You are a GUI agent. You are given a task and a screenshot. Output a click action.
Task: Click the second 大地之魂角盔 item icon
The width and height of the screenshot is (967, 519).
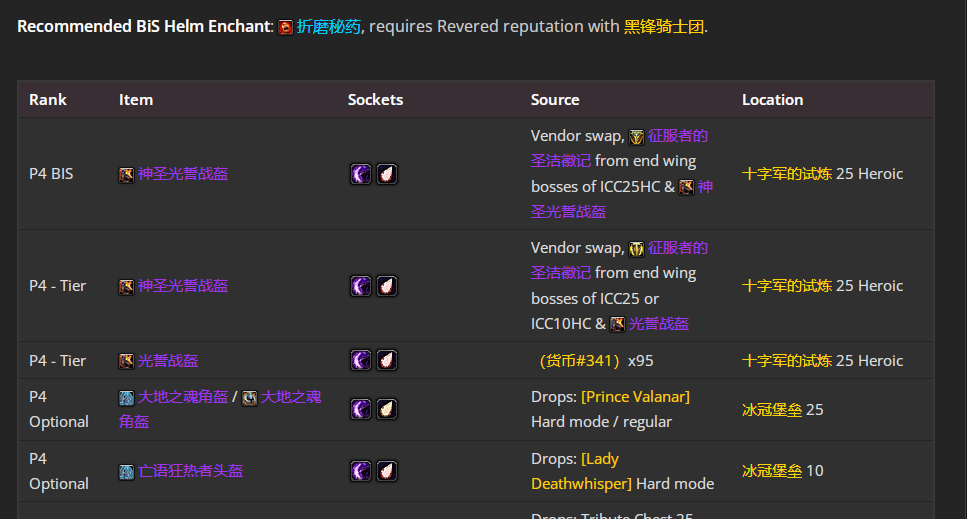[249, 397]
